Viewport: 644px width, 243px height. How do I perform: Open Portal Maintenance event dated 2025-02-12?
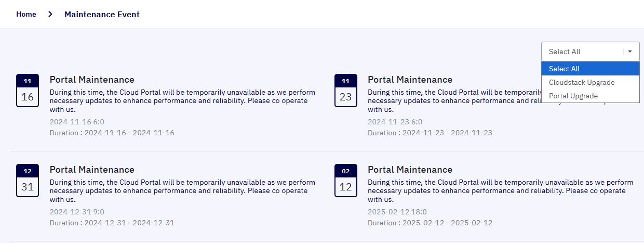pyautogui.click(x=410, y=170)
